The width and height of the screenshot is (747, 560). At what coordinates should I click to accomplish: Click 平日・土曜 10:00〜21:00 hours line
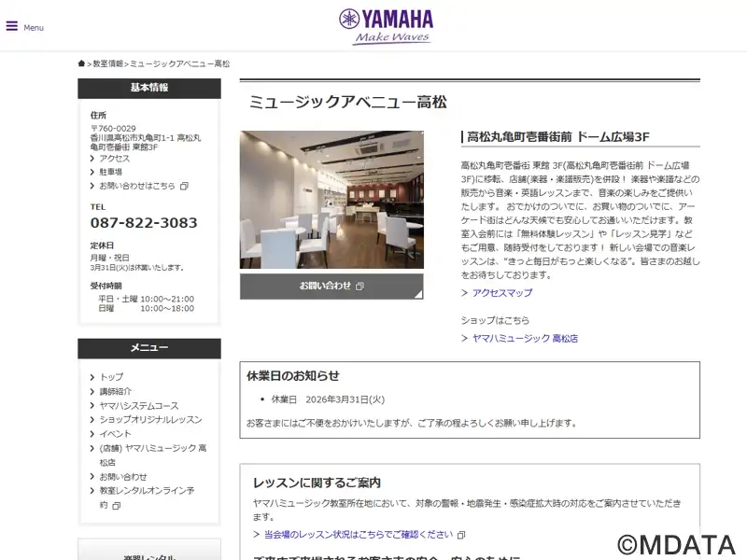(x=147, y=299)
